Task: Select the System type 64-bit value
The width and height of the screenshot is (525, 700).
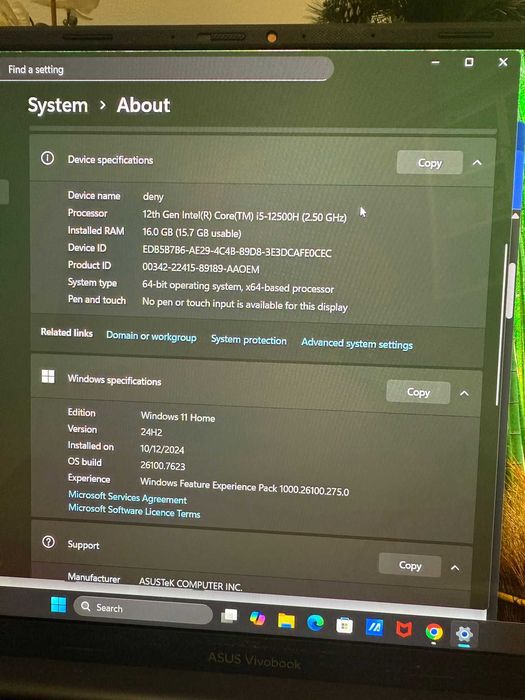Action: click(238, 287)
